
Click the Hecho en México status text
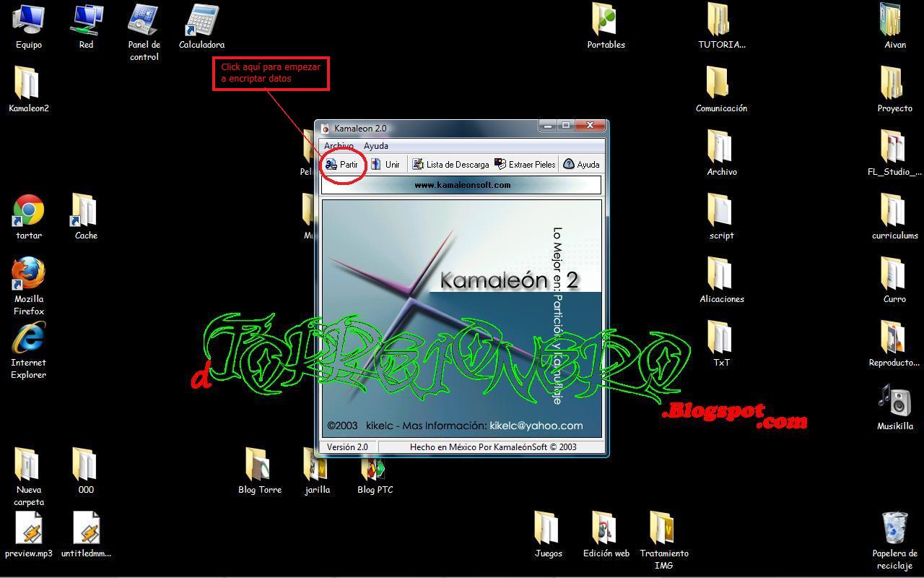click(x=493, y=447)
